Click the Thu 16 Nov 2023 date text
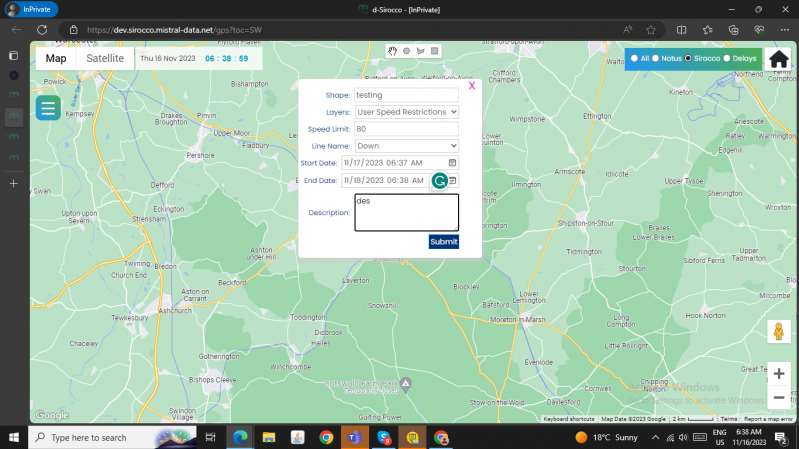The image size is (799, 449). coord(168,59)
